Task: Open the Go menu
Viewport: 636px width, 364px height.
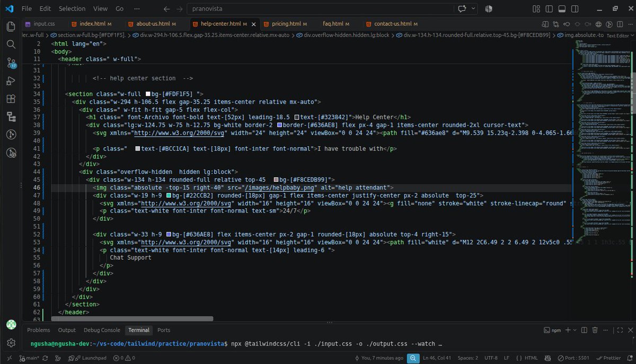Action: [x=120, y=8]
